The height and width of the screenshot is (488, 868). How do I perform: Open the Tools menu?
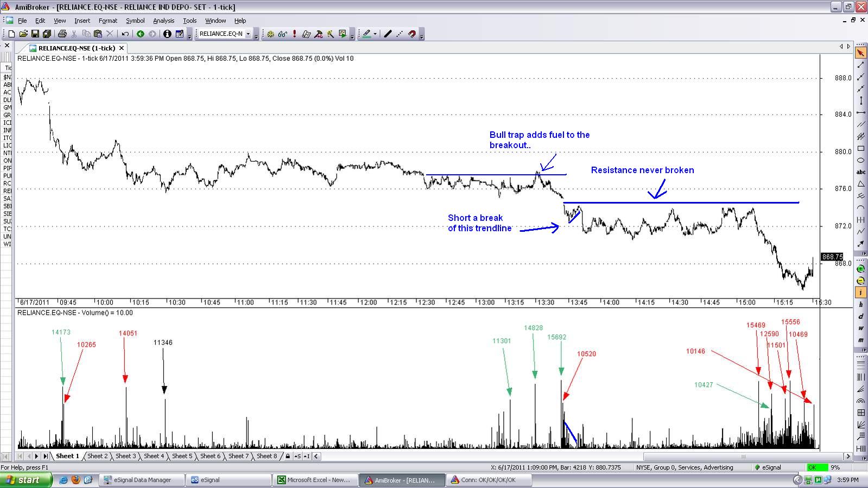(189, 21)
